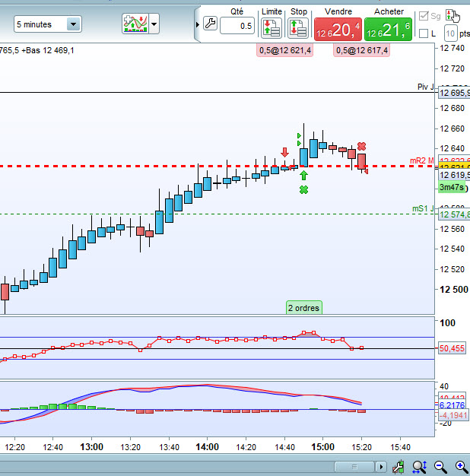
Task: Toggle the Sg checkbox
Action: tap(424, 16)
